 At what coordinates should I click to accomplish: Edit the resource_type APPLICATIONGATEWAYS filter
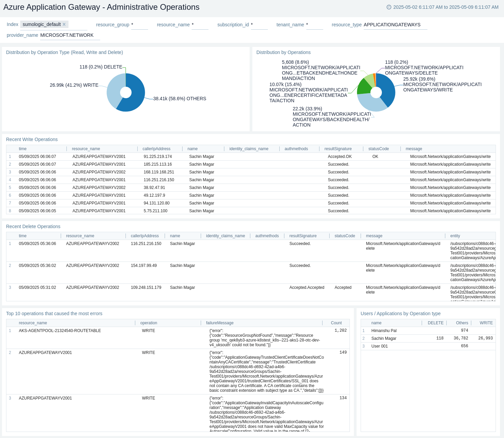pos(395,25)
